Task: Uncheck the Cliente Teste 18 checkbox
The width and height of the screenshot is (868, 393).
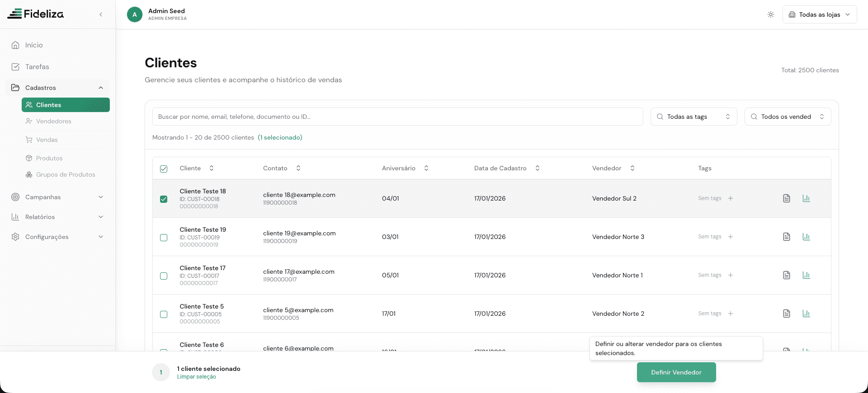Action: [164, 199]
